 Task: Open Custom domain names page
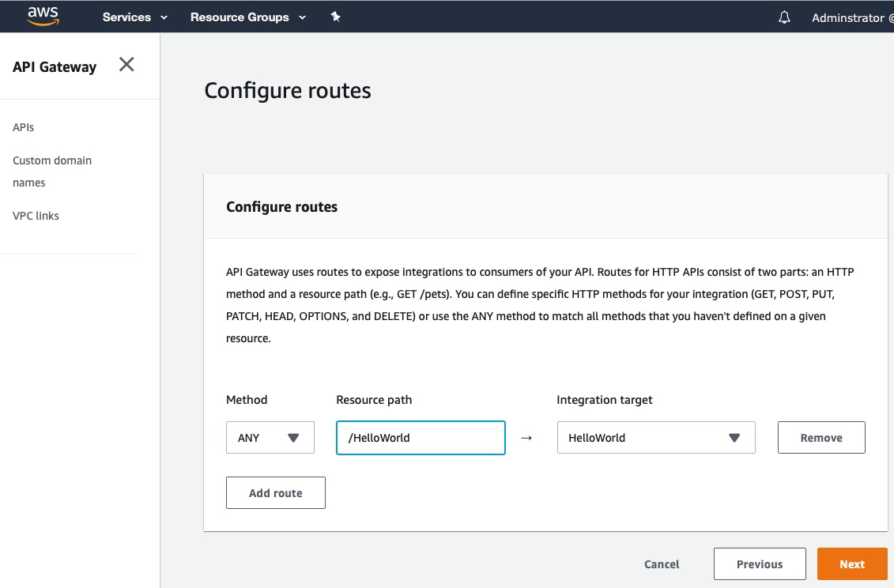coord(52,171)
